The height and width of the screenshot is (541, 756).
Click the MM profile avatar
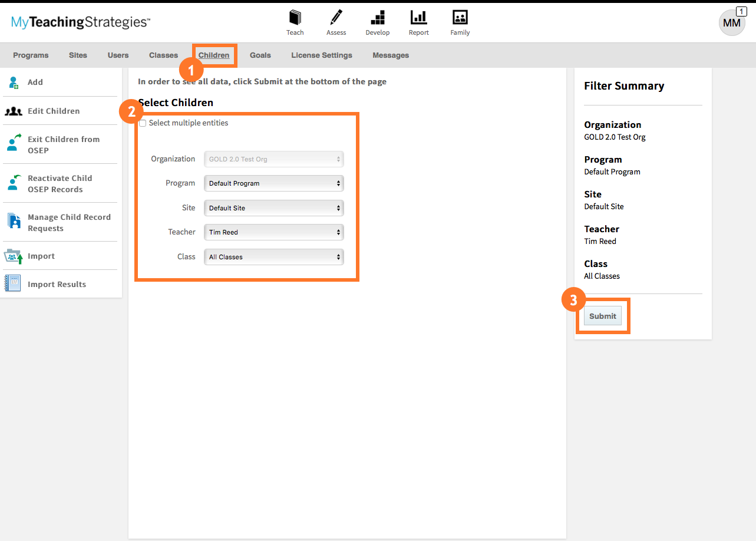731,22
